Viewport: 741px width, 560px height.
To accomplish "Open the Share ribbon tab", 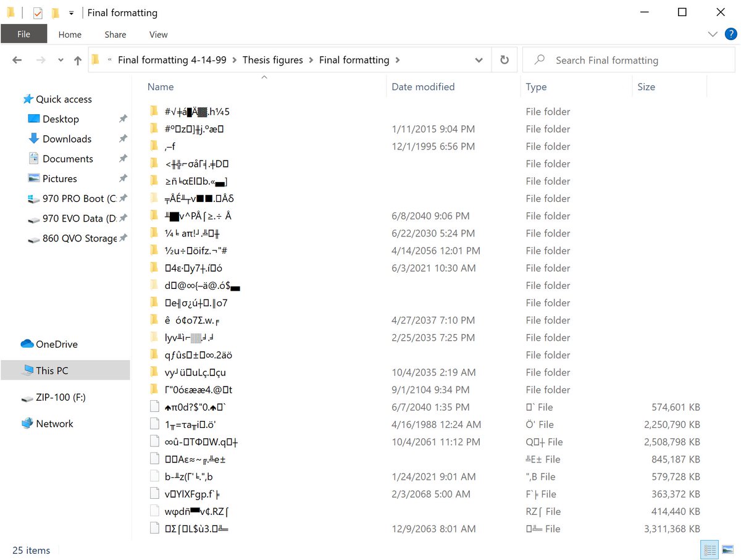I will point(115,35).
